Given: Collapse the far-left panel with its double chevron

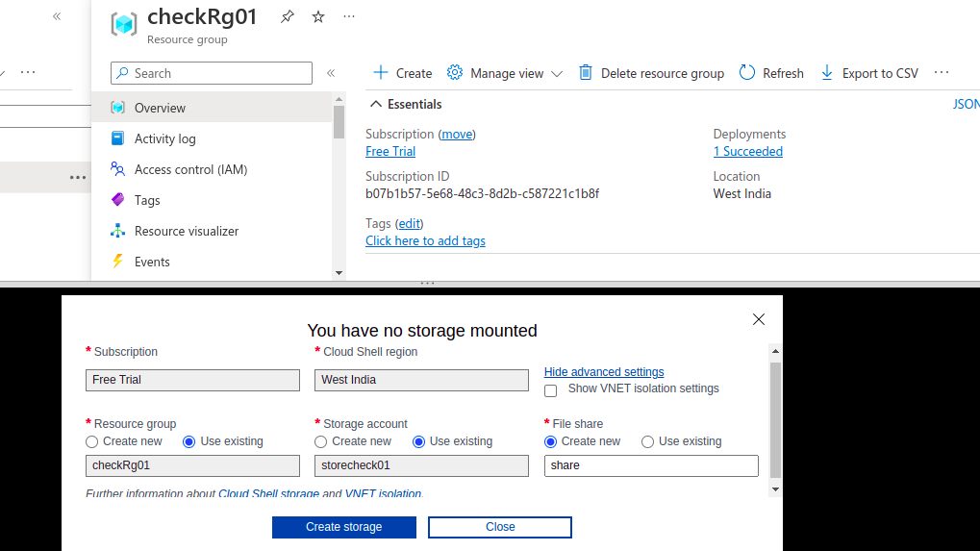Looking at the screenshot, I should click(57, 16).
